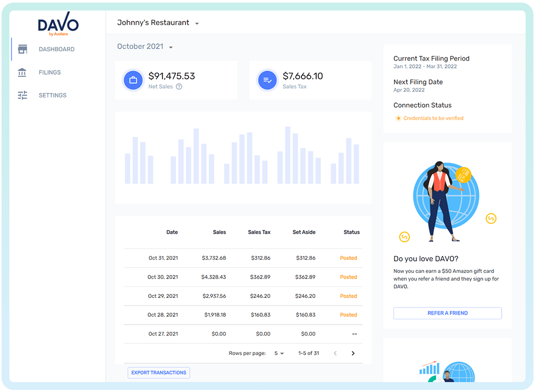Open the Rows per page dropdown
The height and width of the screenshot is (392, 535).
click(279, 353)
